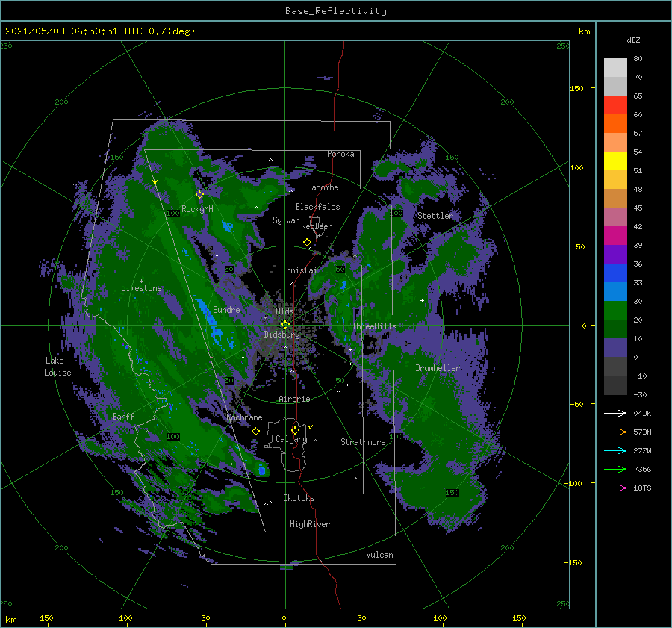Image resolution: width=672 pixels, height=628 pixels.
Task: Click the Airdrie label
Action: pyautogui.click(x=294, y=399)
